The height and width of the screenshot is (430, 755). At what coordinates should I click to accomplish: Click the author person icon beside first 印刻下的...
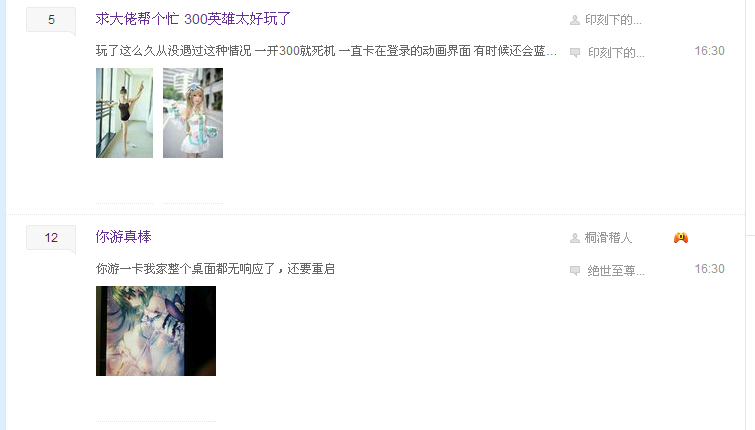coord(574,20)
